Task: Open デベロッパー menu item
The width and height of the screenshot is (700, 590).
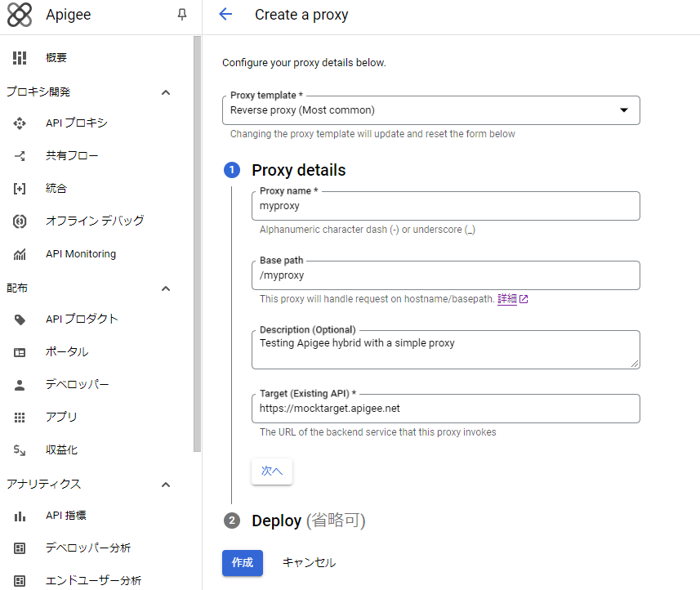Action: (x=77, y=384)
